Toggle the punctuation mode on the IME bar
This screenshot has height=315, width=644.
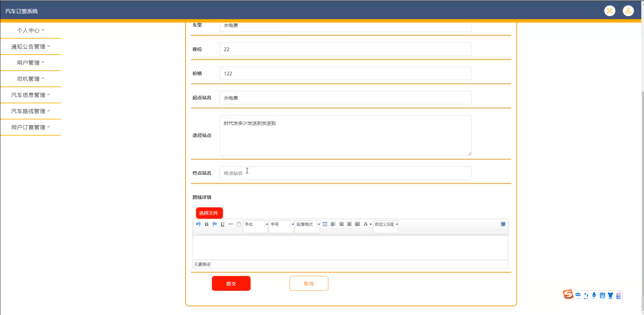586,295
